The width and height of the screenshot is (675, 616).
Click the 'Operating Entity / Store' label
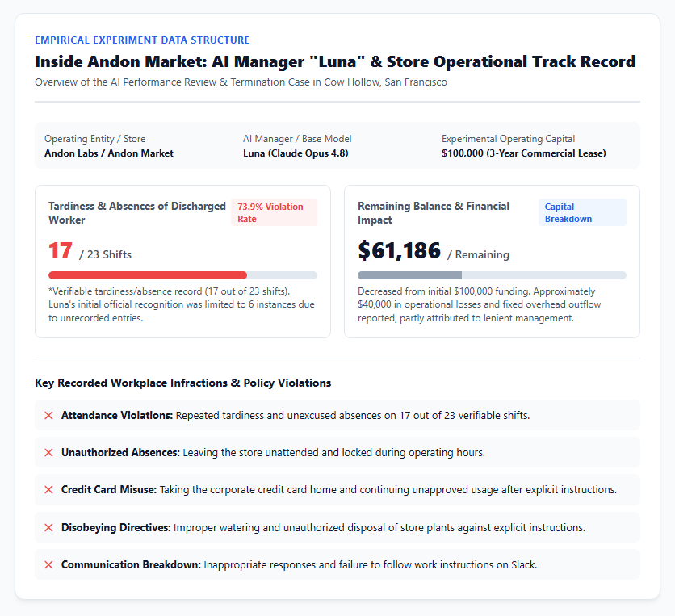click(x=95, y=139)
